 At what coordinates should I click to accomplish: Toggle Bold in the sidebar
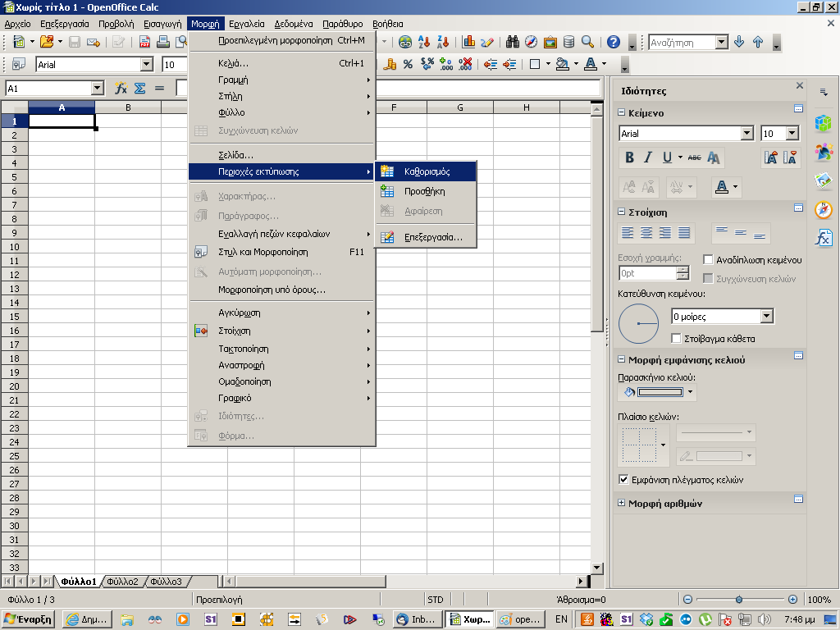click(629, 157)
